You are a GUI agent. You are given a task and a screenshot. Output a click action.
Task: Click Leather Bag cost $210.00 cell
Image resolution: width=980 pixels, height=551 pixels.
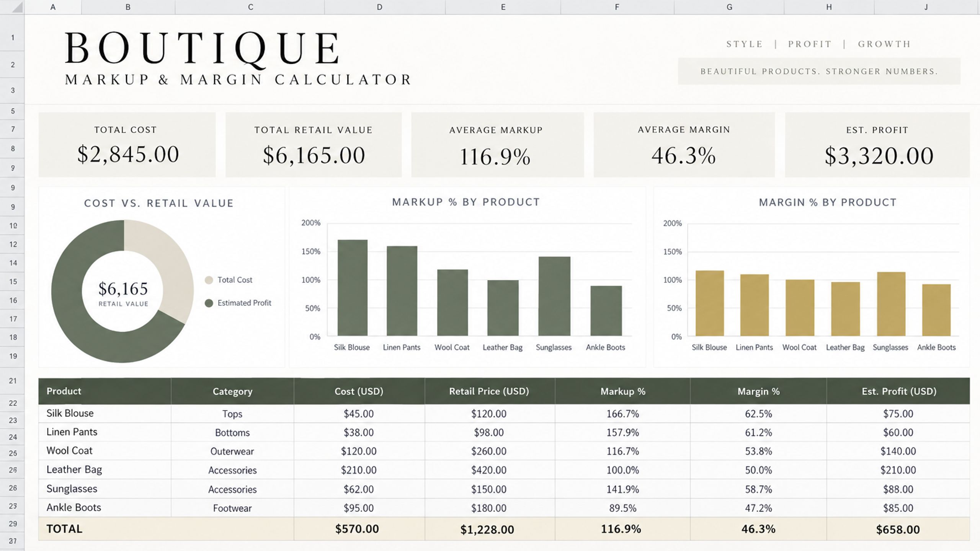(359, 470)
